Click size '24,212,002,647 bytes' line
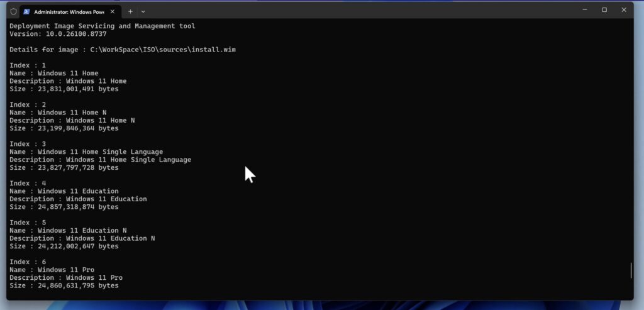644x310 pixels. click(x=64, y=246)
